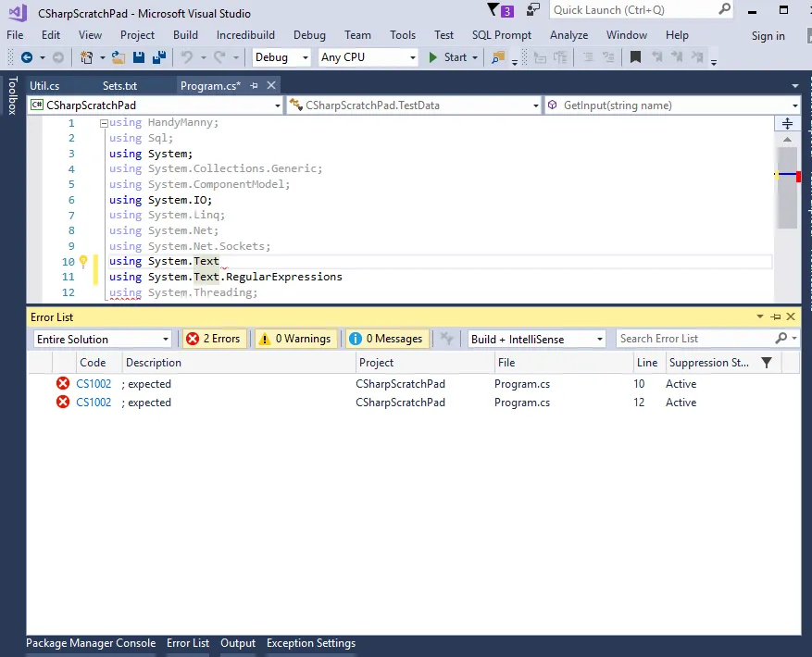Toggle the 0 Messages filter button
This screenshot has height=657, width=812.
click(x=387, y=339)
